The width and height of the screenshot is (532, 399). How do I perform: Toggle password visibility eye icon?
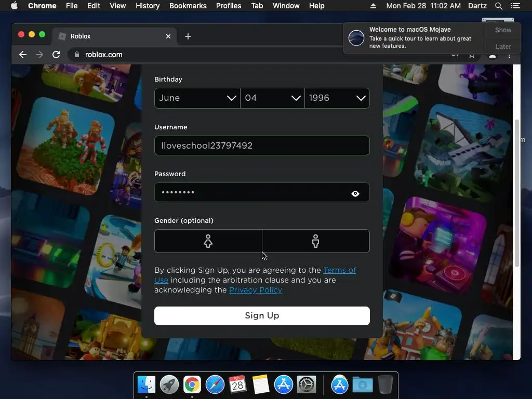pyautogui.click(x=355, y=193)
